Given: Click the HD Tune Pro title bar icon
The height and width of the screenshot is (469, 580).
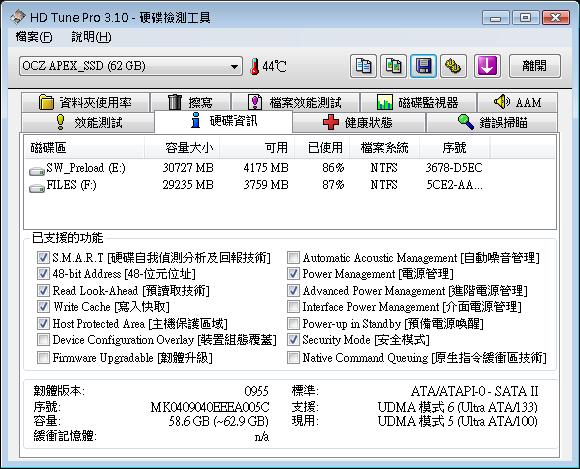Looking at the screenshot, I should (18, 17).
